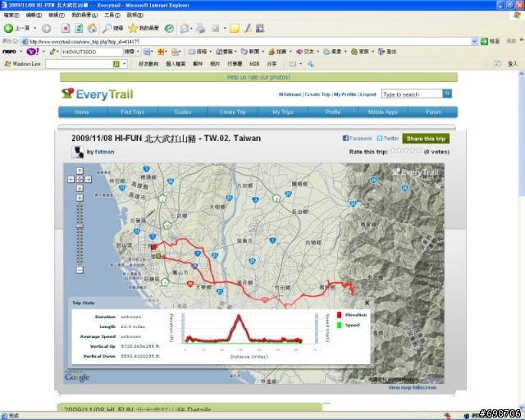Click the yellow note Discuss icon

235,29
